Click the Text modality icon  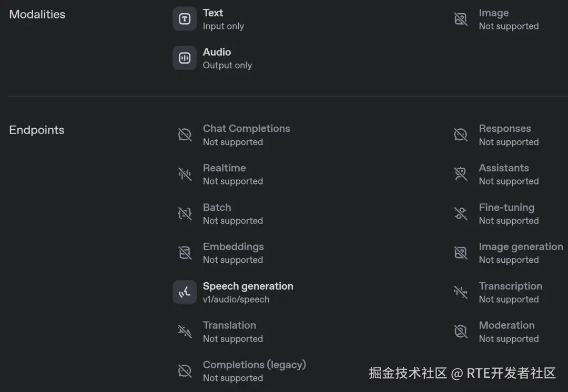185,19
